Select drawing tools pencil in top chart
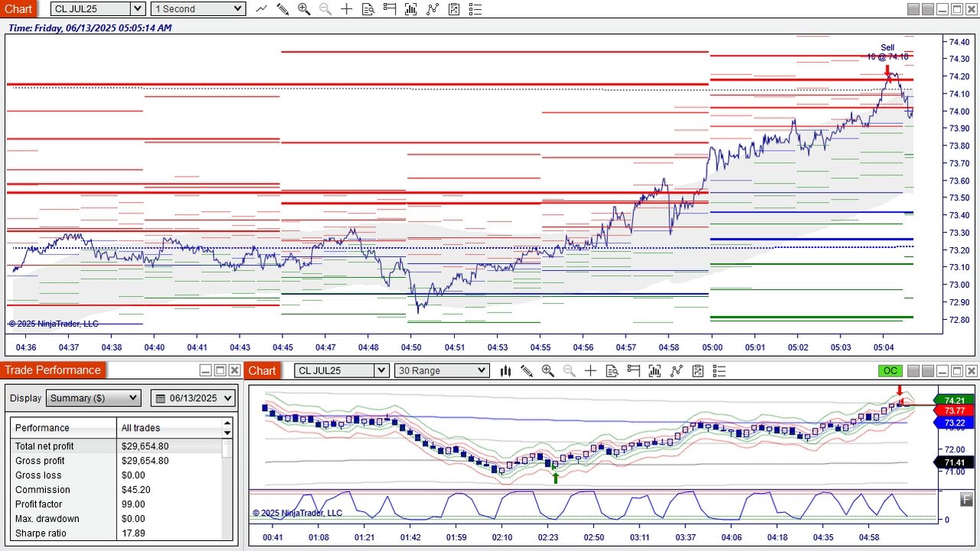Image resolution: width=980 pixels, height=551 pixels. point(283,9)
